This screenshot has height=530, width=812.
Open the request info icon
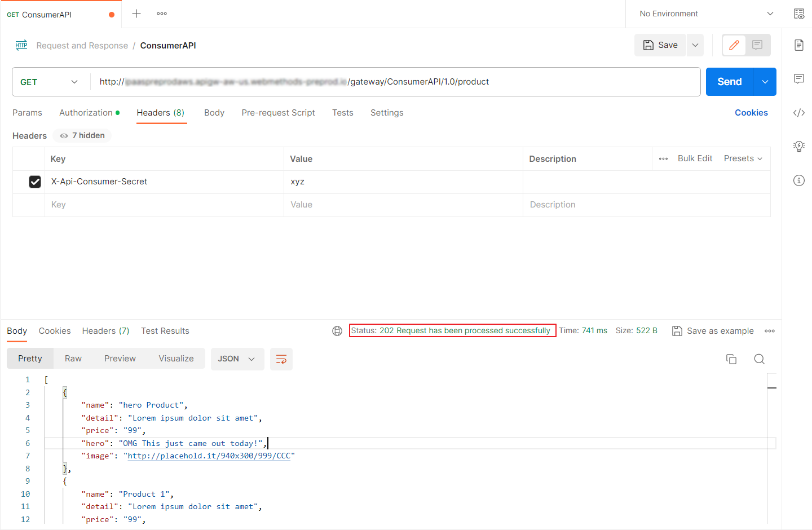[x=799, y=180]
